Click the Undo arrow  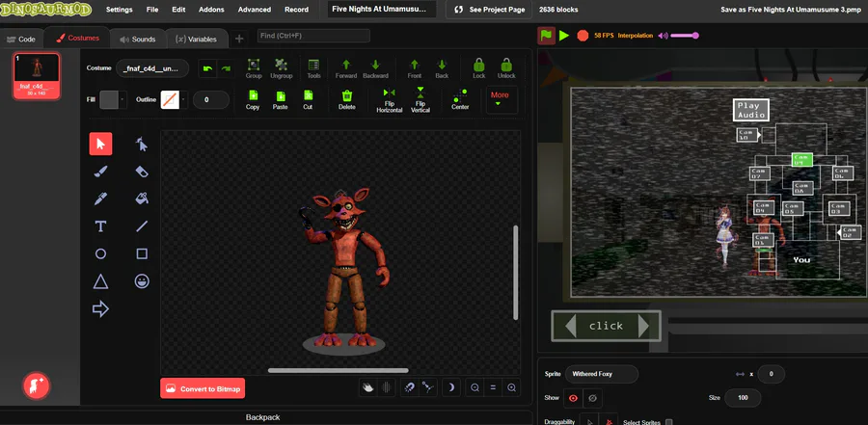[207, 68]
